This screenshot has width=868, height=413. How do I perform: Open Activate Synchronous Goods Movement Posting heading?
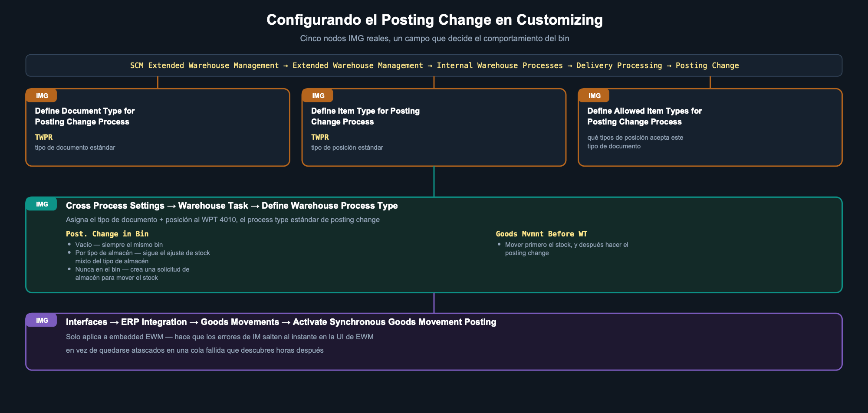tap(281, 322)
